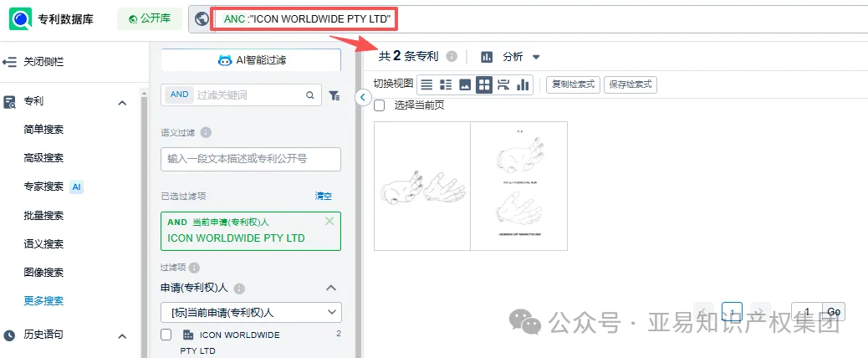
Task: Switch to bar chart view icon
Action: 523,84
